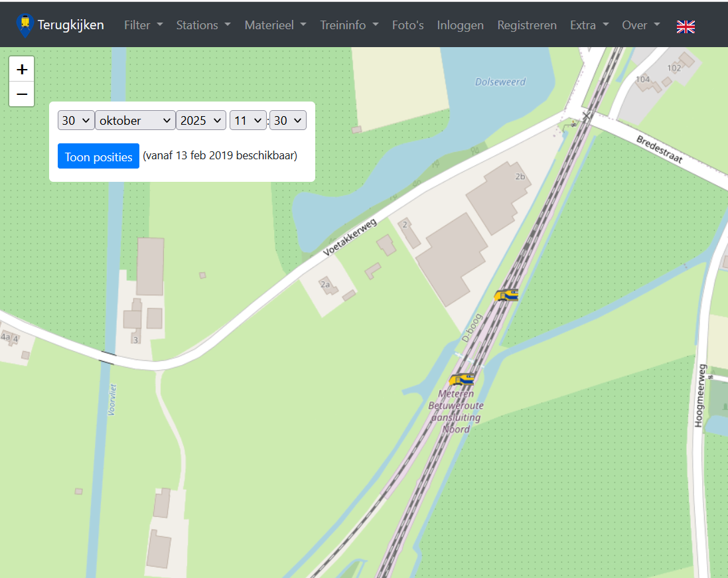Click the upper train icon on the track
Viewport: 728px width, 578px height.
point(506,295)
